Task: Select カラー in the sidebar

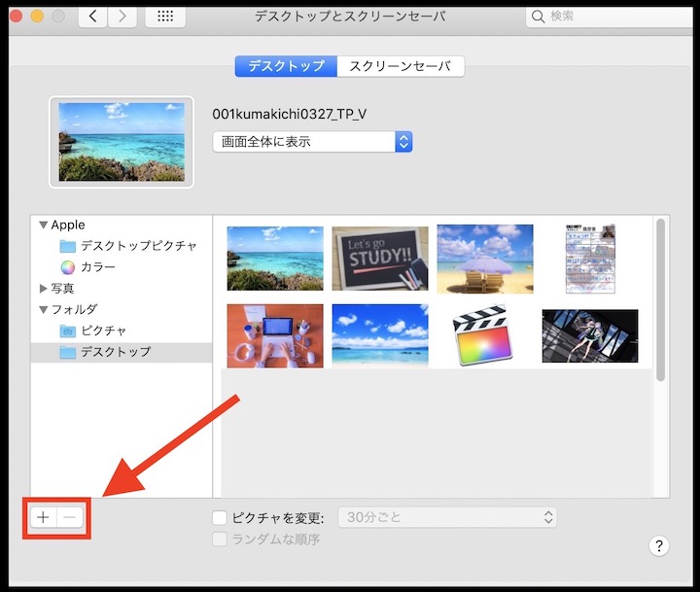Action: coord(98,267)
